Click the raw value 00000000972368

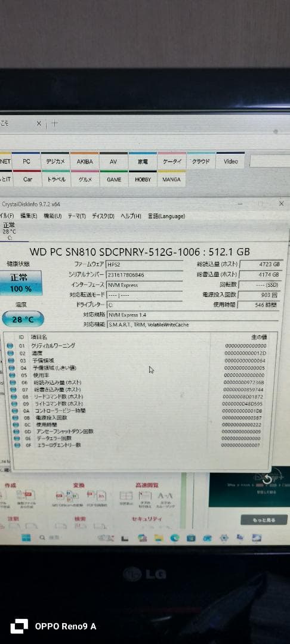(x=245, y=382)
